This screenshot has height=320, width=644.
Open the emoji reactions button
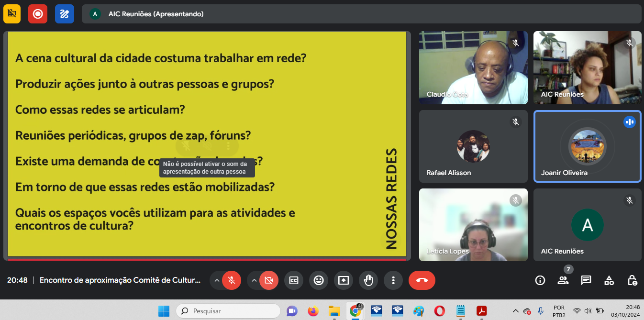(x=318, y=280)
